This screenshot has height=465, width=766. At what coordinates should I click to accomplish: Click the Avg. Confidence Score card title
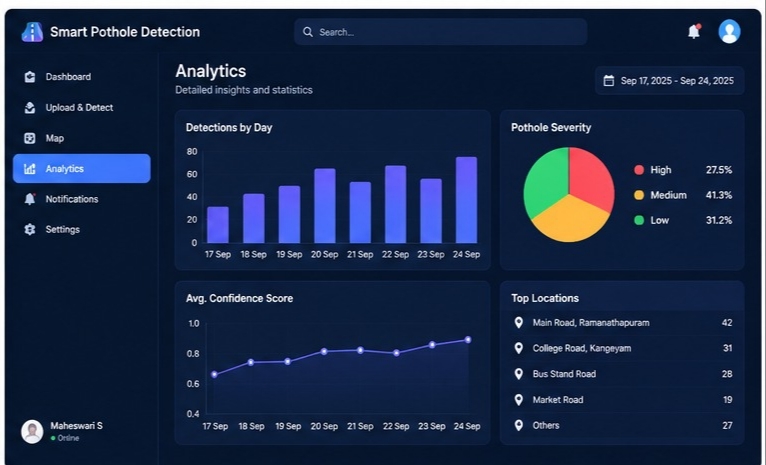(x=239, y=298)
